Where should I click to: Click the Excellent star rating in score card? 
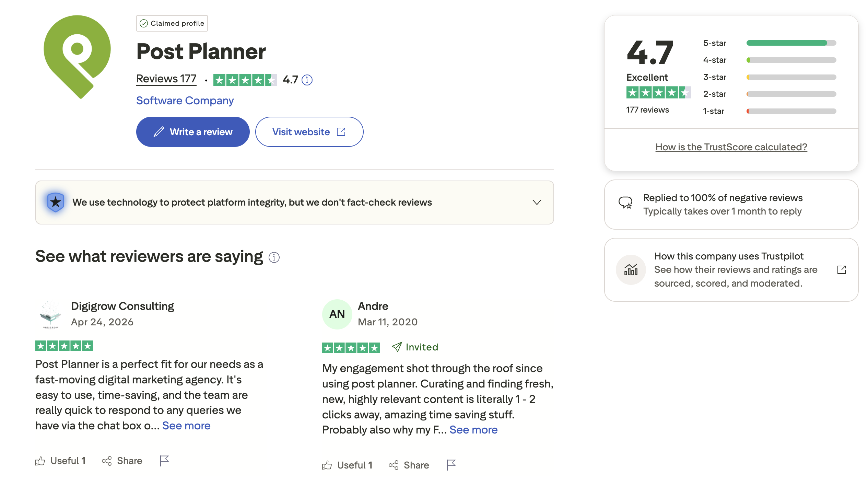coord(658,92)
